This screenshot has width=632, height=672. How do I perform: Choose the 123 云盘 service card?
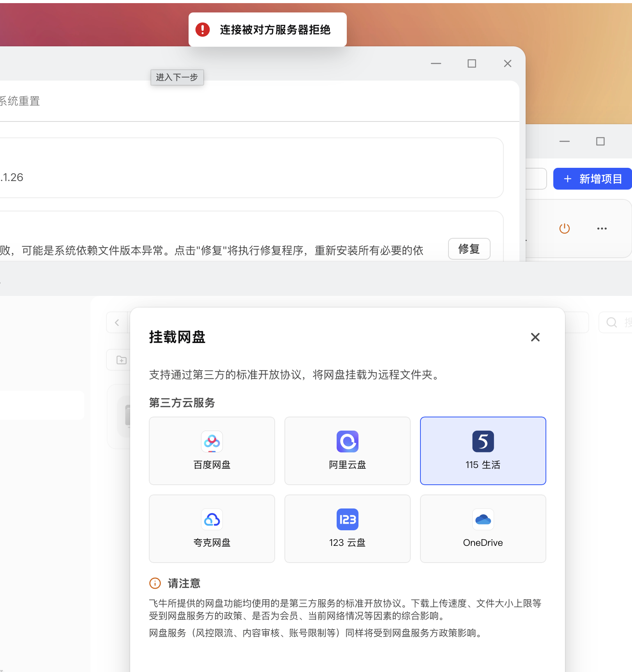[x=348, y=529]
